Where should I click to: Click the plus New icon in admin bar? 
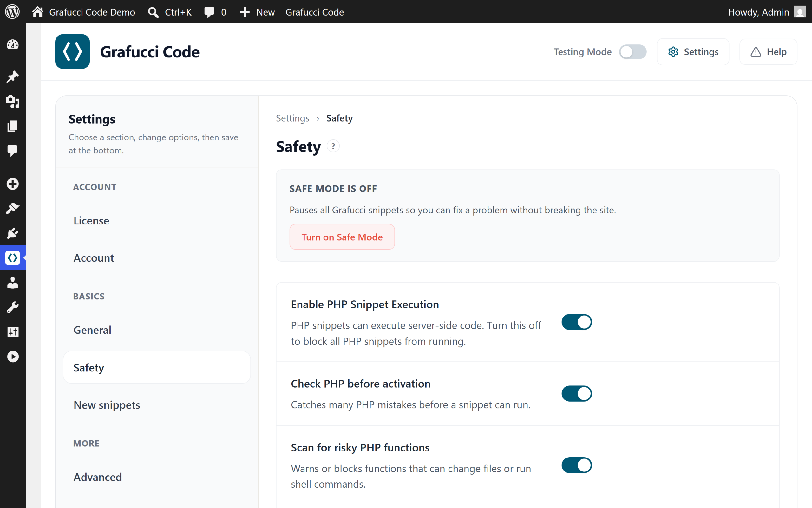point(245,12)
